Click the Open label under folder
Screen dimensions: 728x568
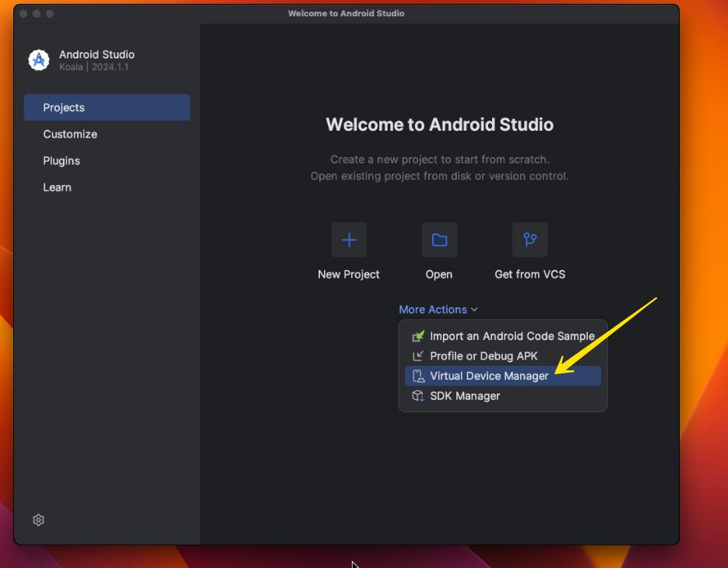(439, 274)
